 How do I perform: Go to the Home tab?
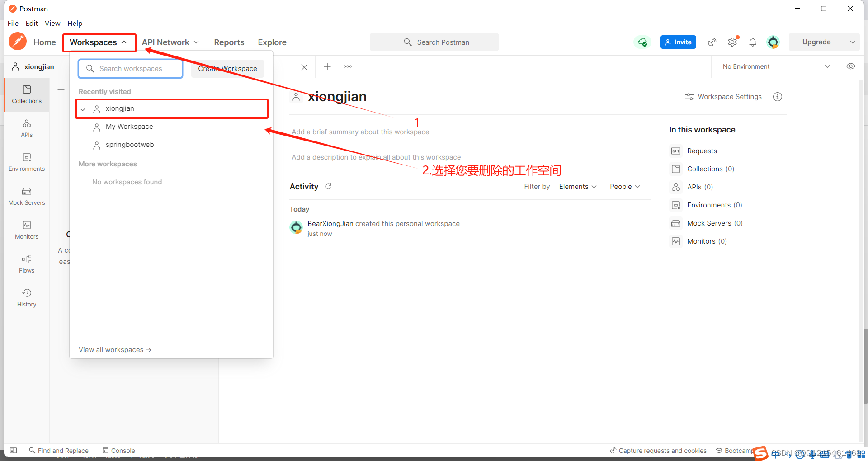click(45, 42)
